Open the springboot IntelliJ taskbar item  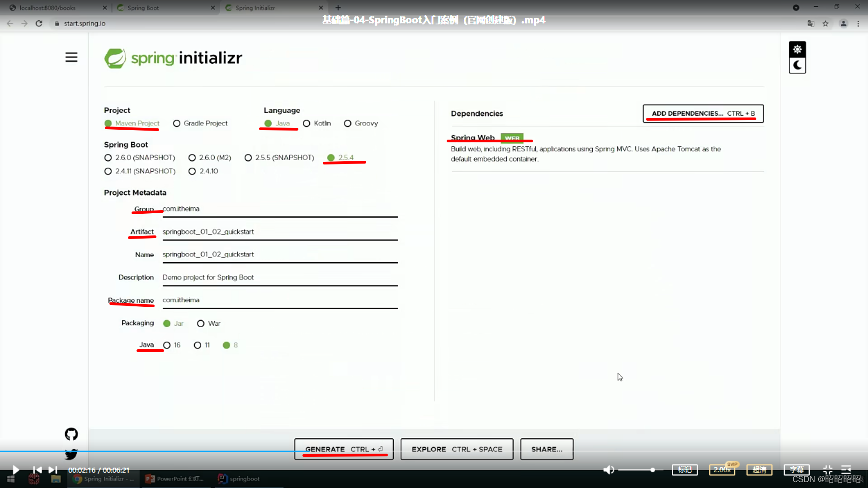point(239,479)
